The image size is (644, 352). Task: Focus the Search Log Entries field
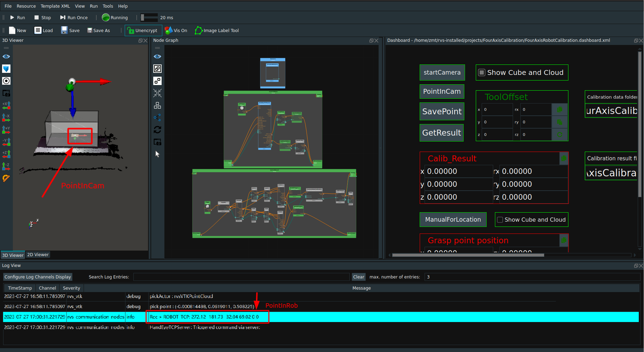point(241,277)
